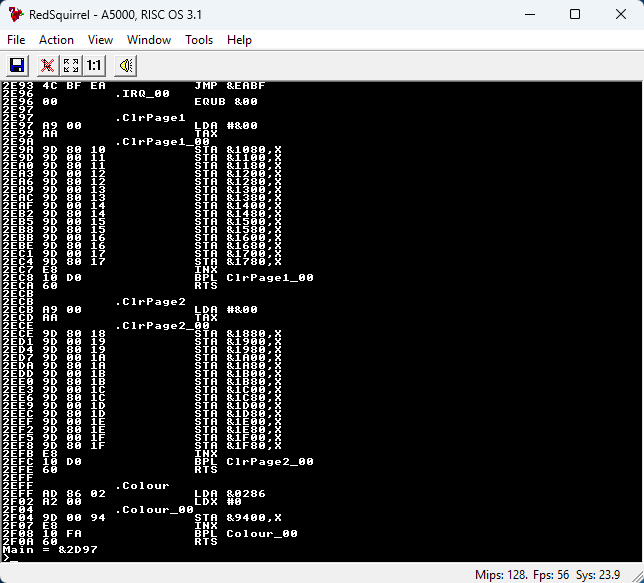Click the STA &9400,X instruction
Screen dimensions: 644x583
238,518
